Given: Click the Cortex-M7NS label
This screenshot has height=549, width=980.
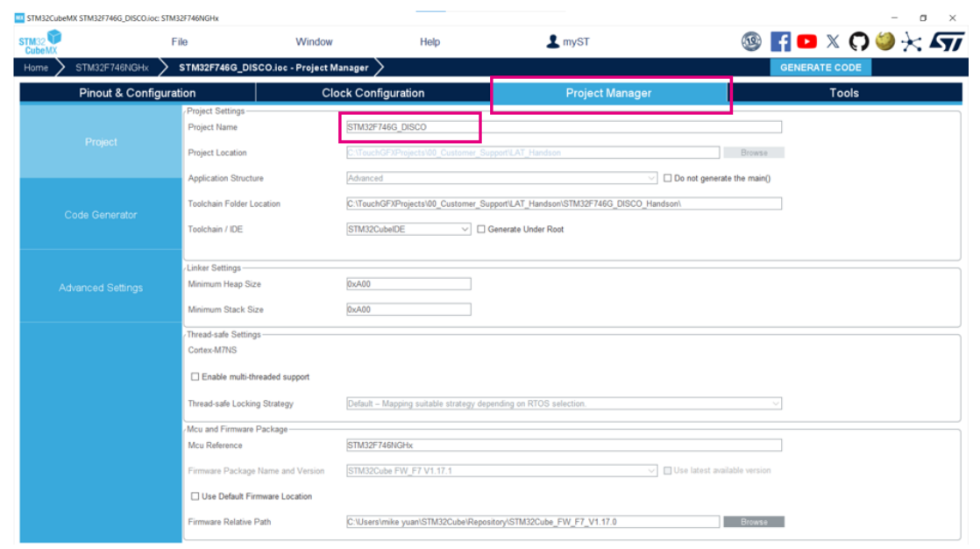Looking at the screenshot, I should click(x=212, y=350).
